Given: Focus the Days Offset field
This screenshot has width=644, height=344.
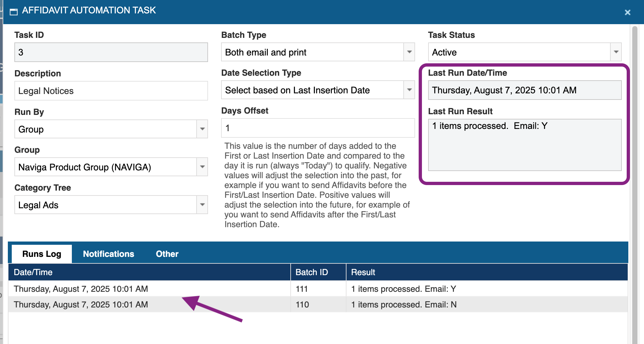Looking at the screenshot, I should click(x=317, y=128).
